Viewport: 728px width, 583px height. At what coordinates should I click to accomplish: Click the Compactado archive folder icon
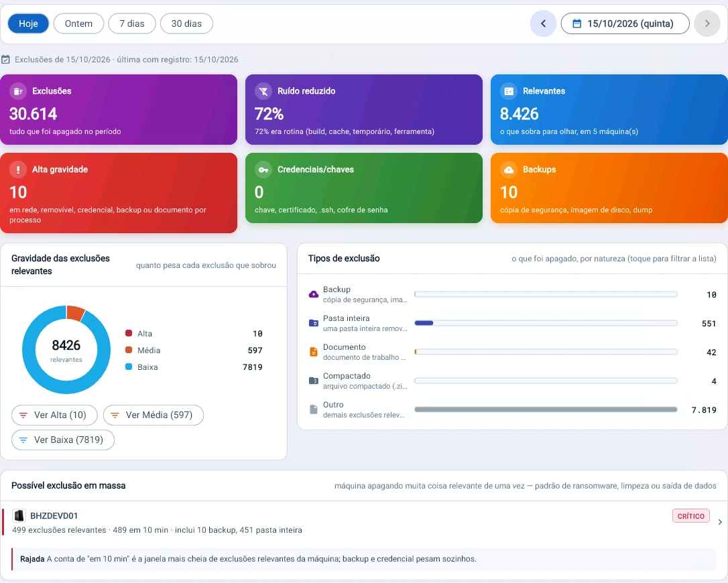(x=314, y=381)
